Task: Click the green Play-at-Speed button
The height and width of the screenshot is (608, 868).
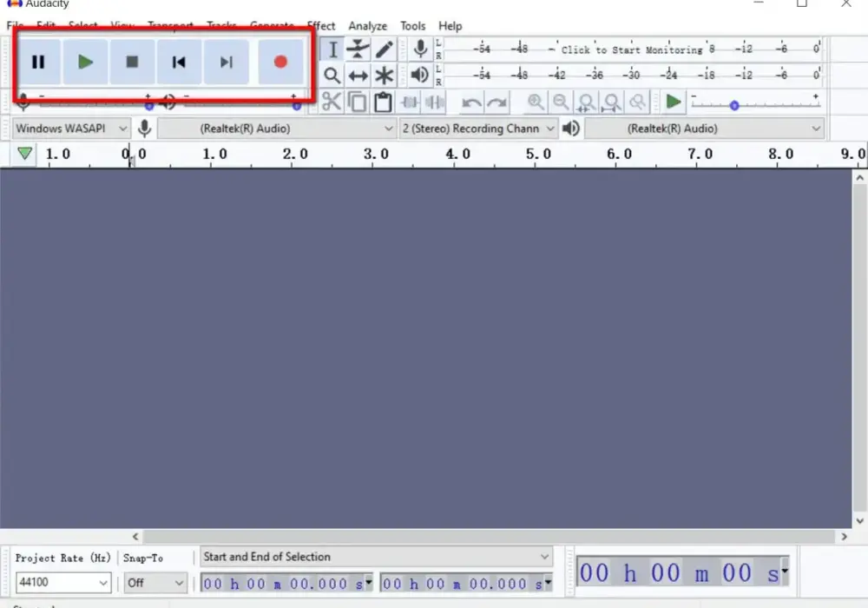Action: point(674,102)
